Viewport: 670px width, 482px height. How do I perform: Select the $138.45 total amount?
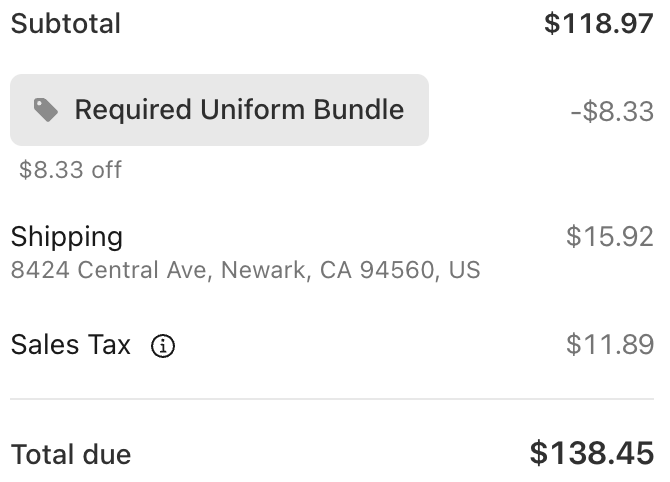[x=591, y=453]
